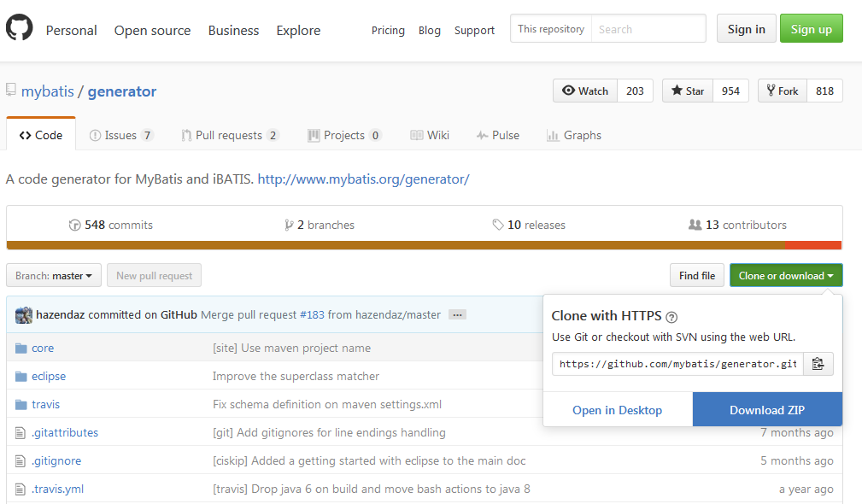Go to the Pricing page
The image size is (862, 504).
click(388, 30)
